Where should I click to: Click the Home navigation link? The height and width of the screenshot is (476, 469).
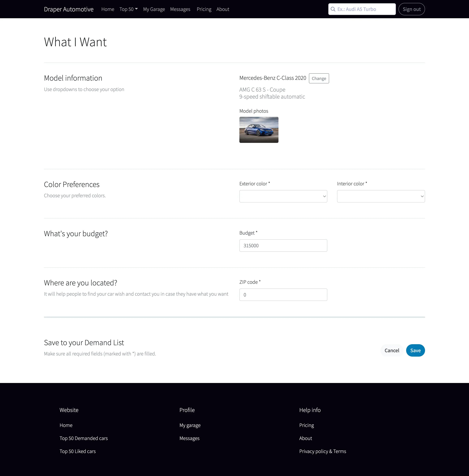click(108, 9)
